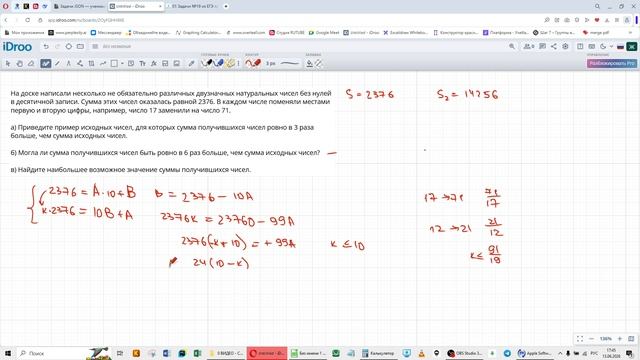
Task: Open the participants panel
Action: [x=529, y=47]
